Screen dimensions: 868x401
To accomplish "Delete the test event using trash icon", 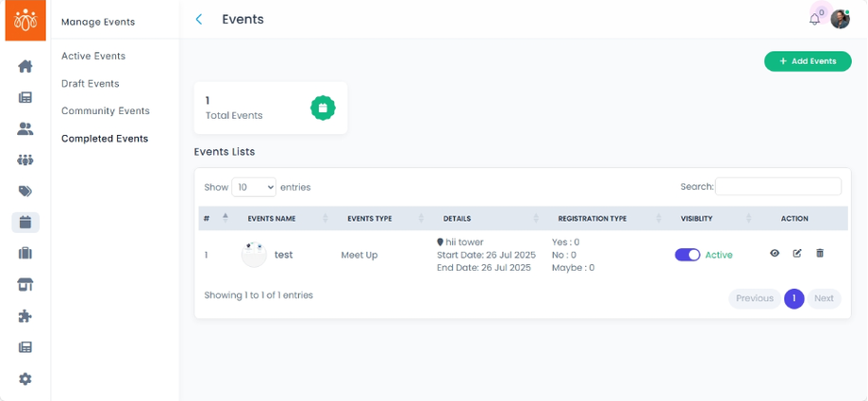I will pos(819,254).
